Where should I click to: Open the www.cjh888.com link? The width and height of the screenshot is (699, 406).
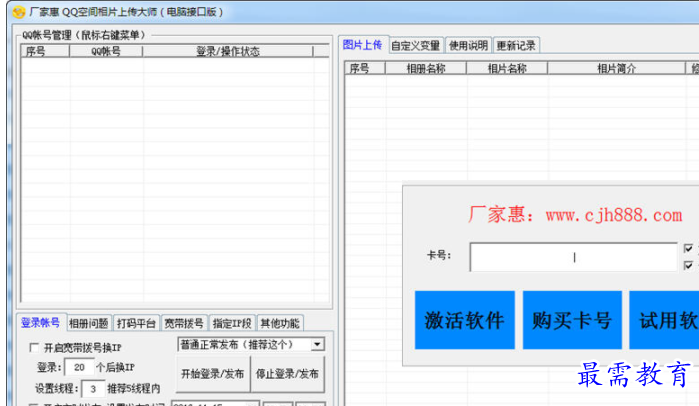pos(614,215)
